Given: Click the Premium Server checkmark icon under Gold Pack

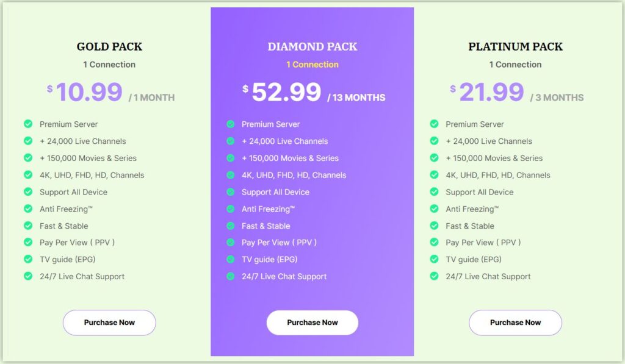Looking at the screenshot, I should coord(28,124).
